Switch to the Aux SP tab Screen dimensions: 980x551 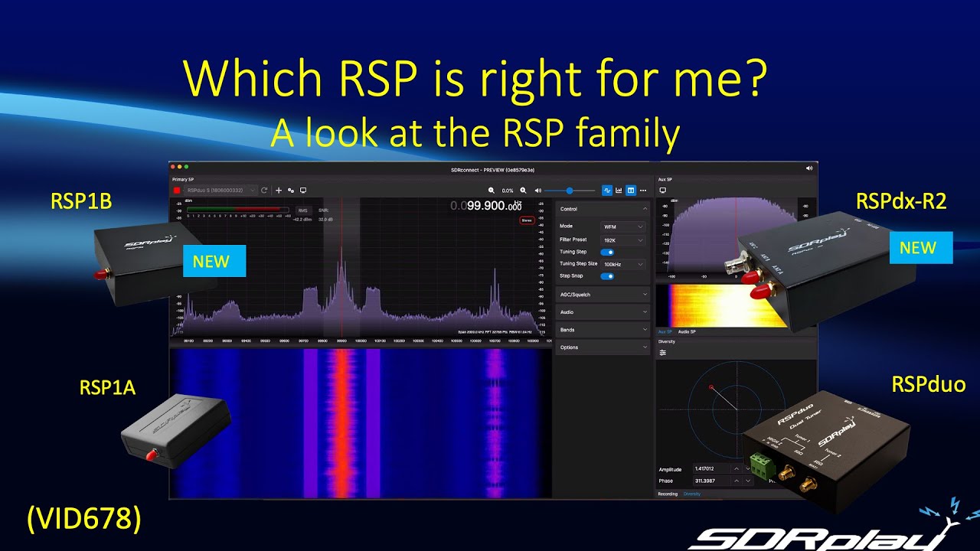665,331
